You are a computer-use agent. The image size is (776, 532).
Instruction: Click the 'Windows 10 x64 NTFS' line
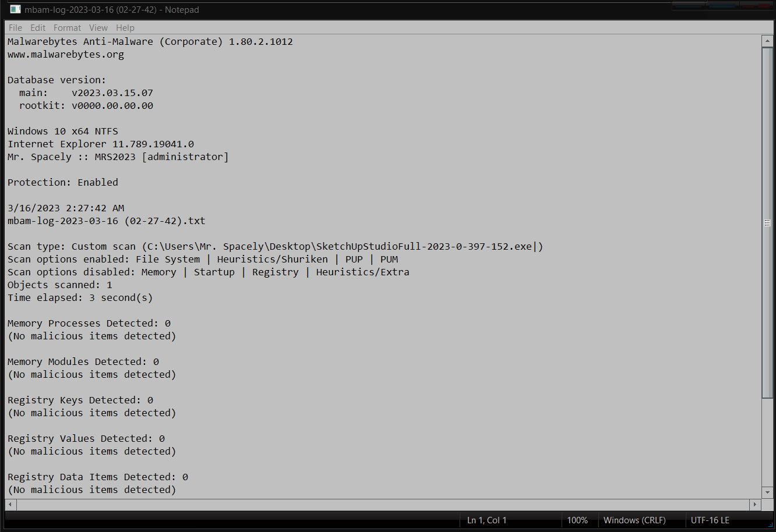63,132
